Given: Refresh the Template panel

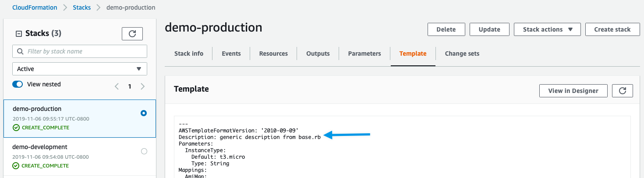Looking at the screenshot, I should (x=623, y=91).
